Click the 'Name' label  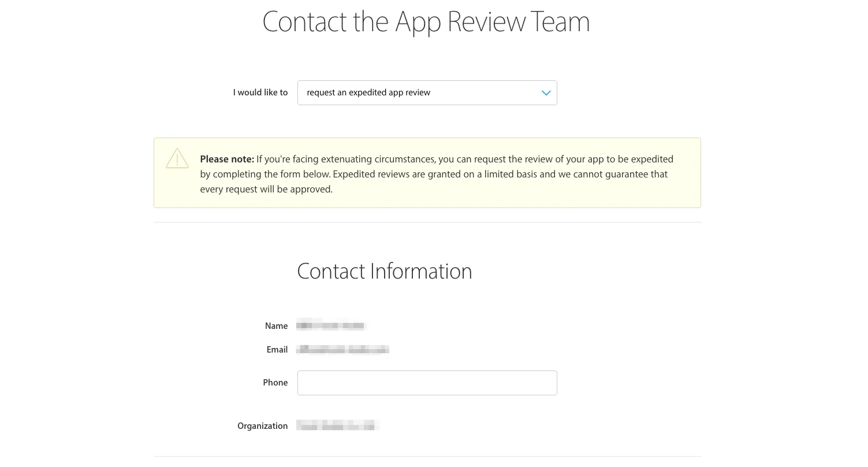point(276,326)
